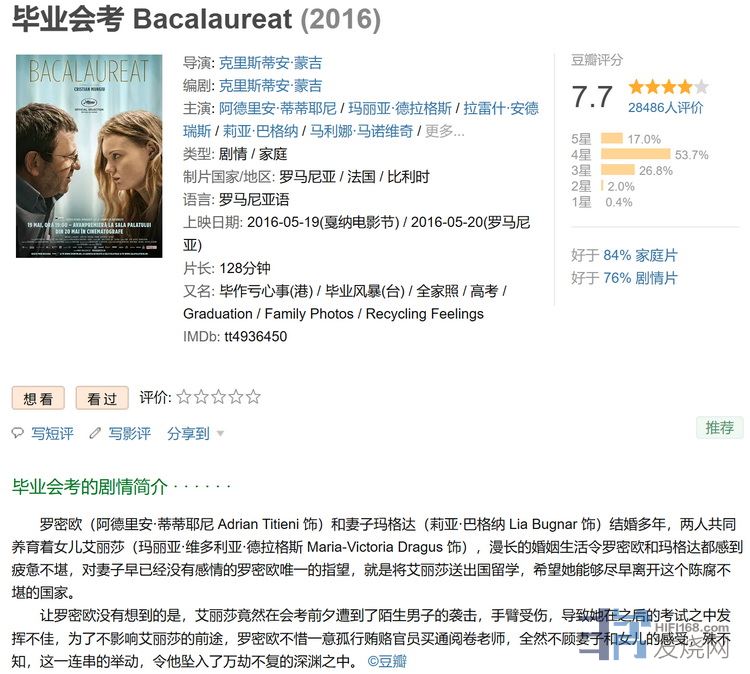Rate three stars in the 评价 row
750x674 pixels.
coord(219,397)
